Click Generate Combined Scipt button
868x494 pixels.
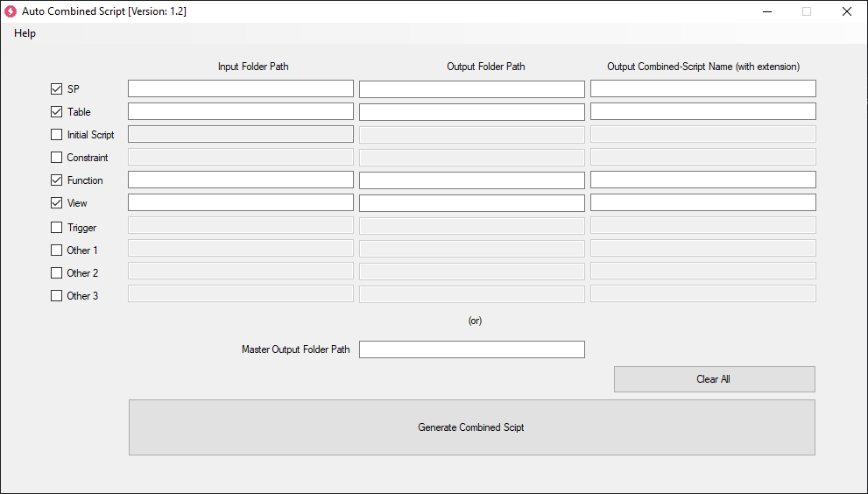[x=471, y=427]
